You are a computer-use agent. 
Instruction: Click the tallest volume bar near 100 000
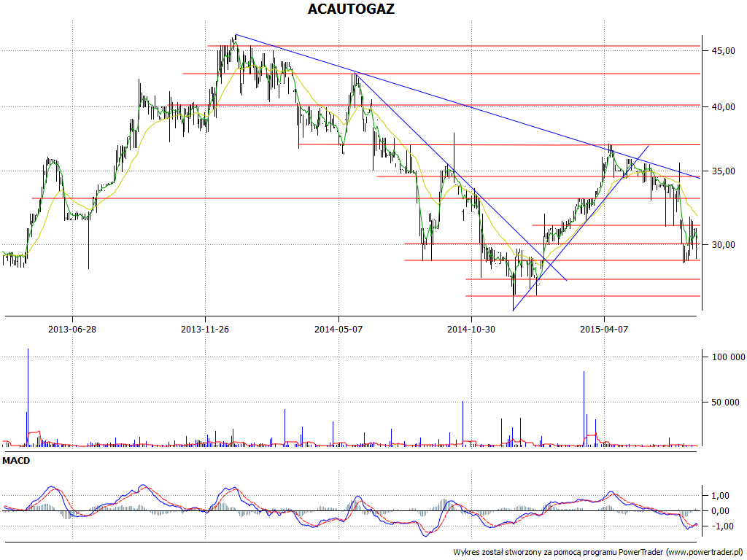pos(28,397)
